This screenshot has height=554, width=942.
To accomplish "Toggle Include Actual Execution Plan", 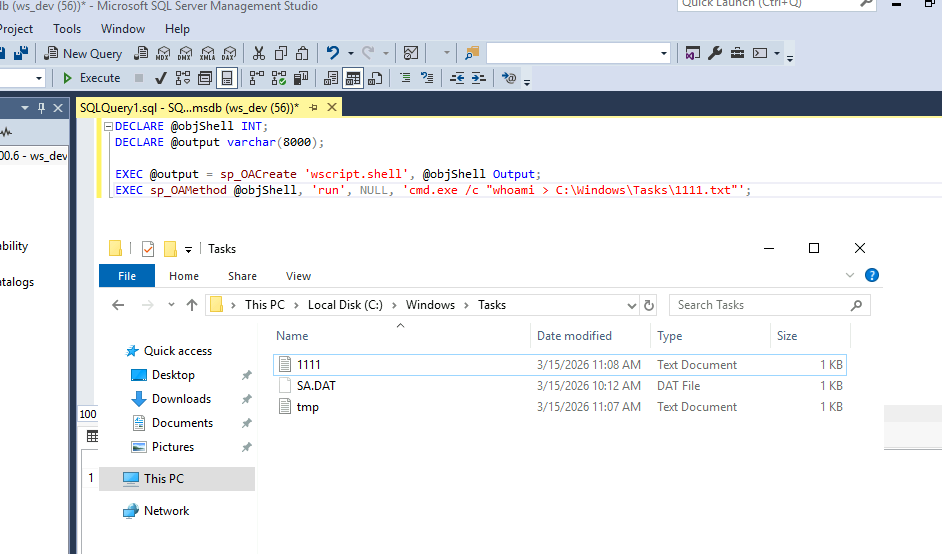I will click(x=257, y=78).
